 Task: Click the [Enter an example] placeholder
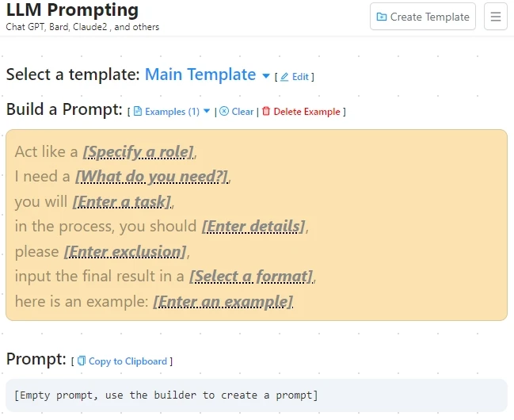tap(223, 302)
